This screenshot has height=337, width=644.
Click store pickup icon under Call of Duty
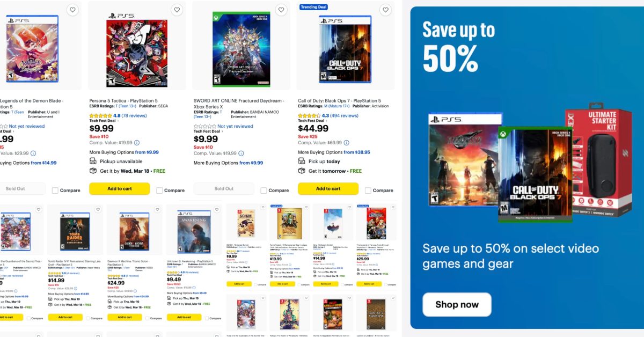coord(302,161)
